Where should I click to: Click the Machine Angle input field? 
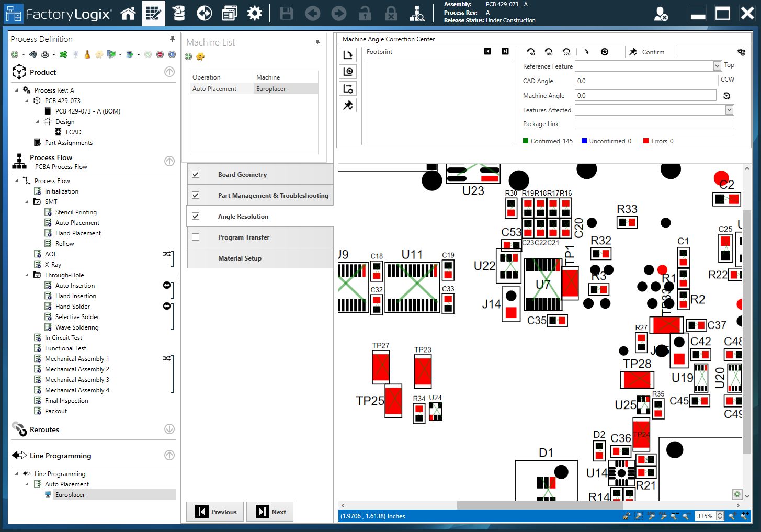645,95
